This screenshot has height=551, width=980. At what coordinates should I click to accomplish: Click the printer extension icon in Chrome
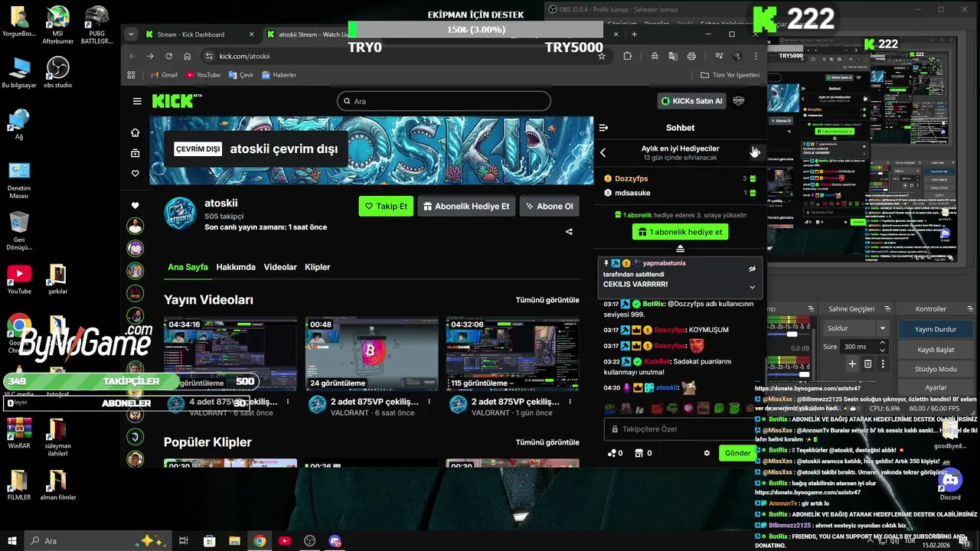coord(691,56)
